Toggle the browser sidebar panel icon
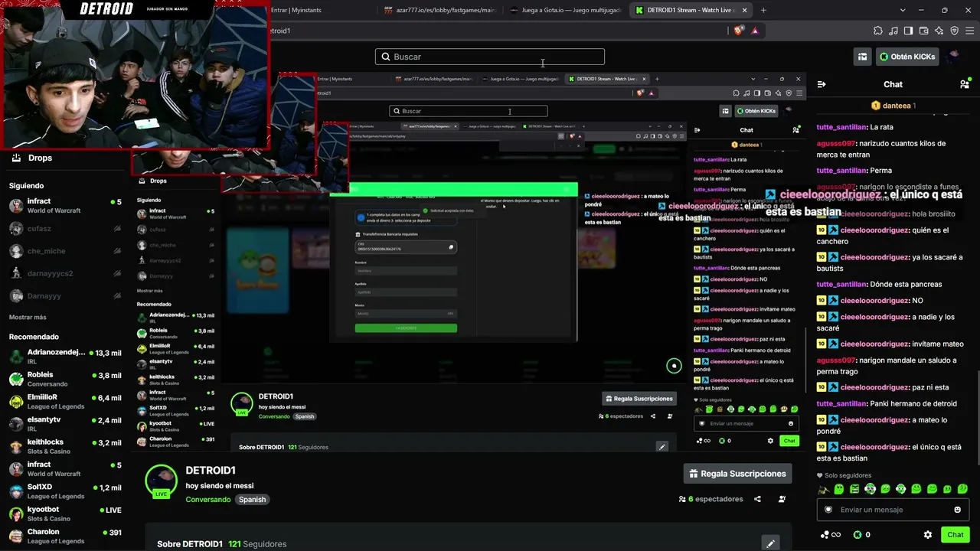Image resolution: width=980 pixels, height=551 pixels. [909, 31]
